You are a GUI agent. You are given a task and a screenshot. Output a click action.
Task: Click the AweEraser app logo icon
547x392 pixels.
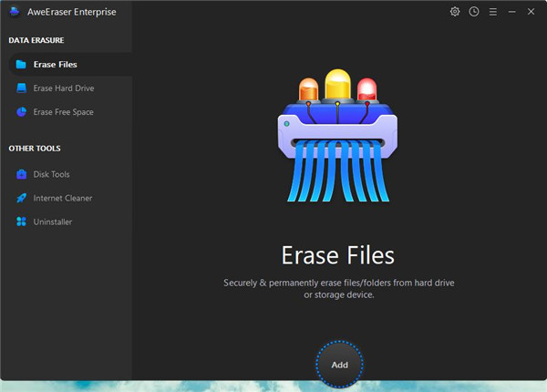tap(15, 12)
